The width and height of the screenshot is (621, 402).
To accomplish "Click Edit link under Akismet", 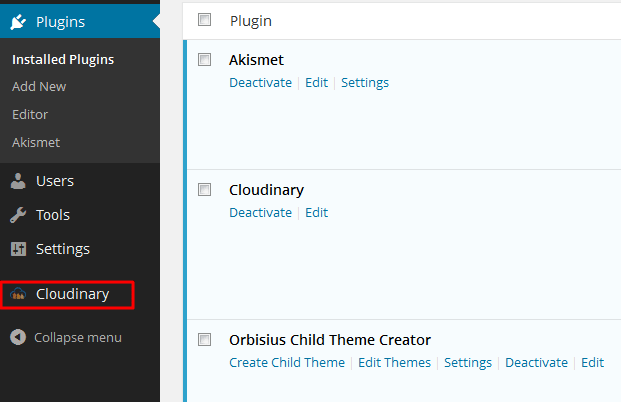I will [316, 83].
